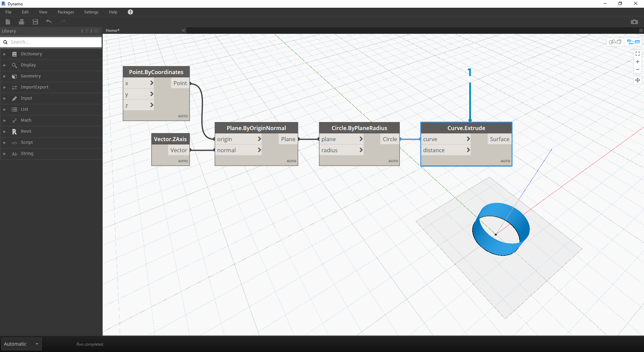Click the New file icon in toolbar
This screenshot has height=352, width=644.
8,22
